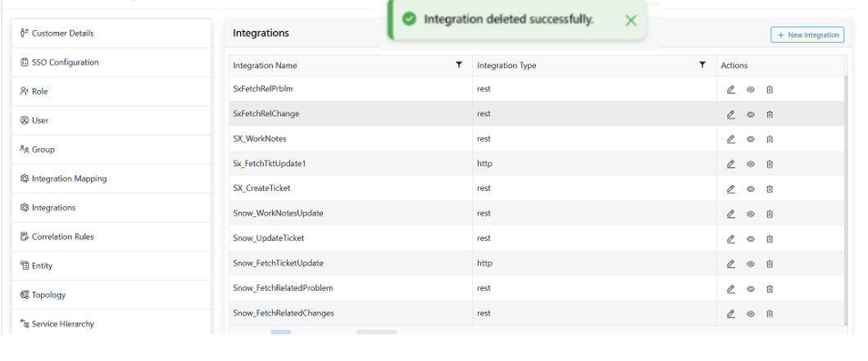Open the Integration Name column filter
This screenshot has width=868, height=361.
tap(459, 65)
